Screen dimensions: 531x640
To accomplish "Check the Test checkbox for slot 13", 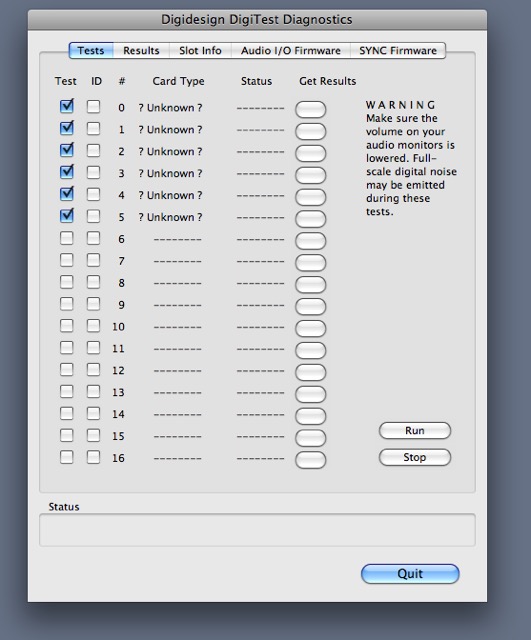I will pyautogui.click(x=67, y=391).
